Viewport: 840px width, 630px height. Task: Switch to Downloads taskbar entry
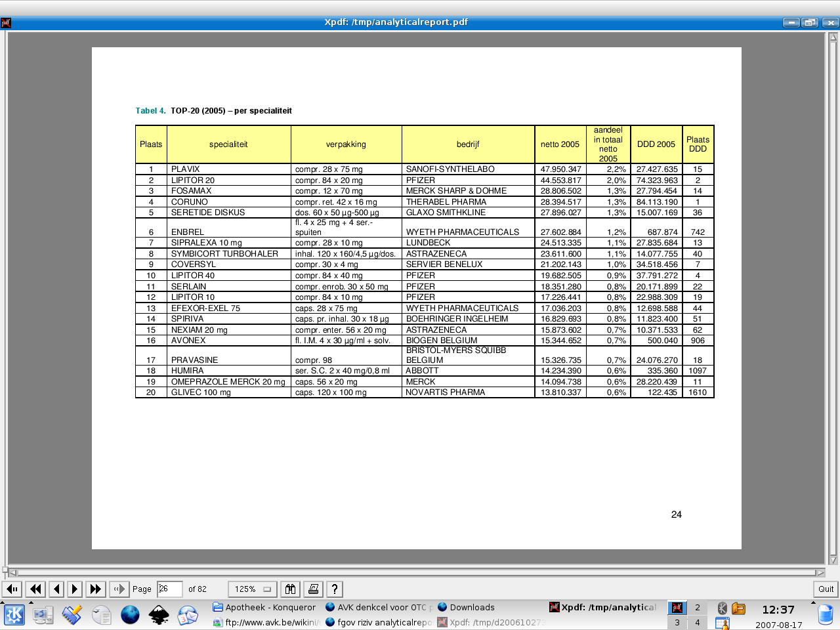491,607
